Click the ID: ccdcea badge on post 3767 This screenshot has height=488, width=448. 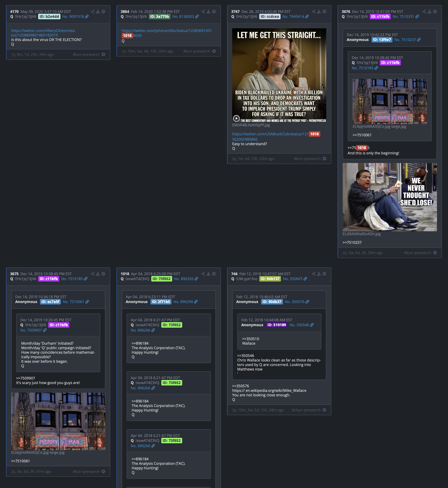click(270, 16)
